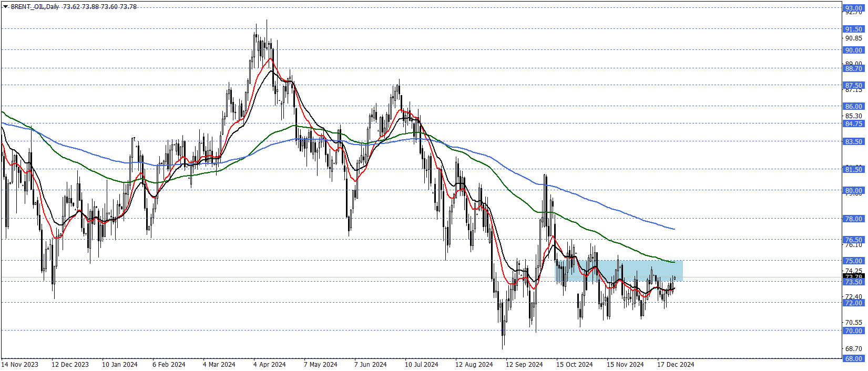Click the 4 Apr 2024 date label
Screen dimensions: 868x371
[x=269, y=364]
